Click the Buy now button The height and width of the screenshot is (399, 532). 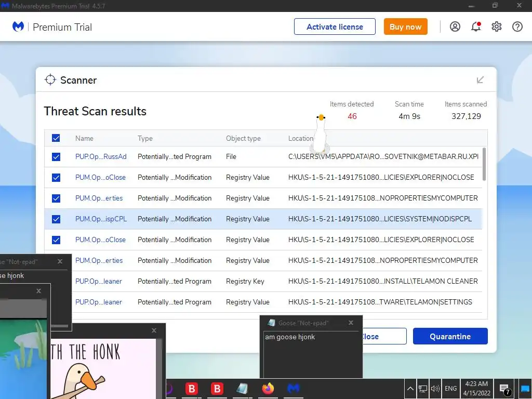click(405, 26)
